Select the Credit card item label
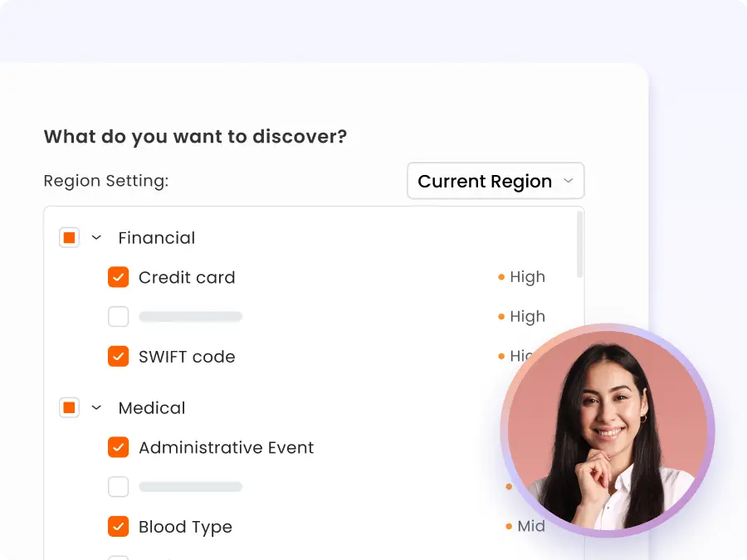 coord(187,277)
